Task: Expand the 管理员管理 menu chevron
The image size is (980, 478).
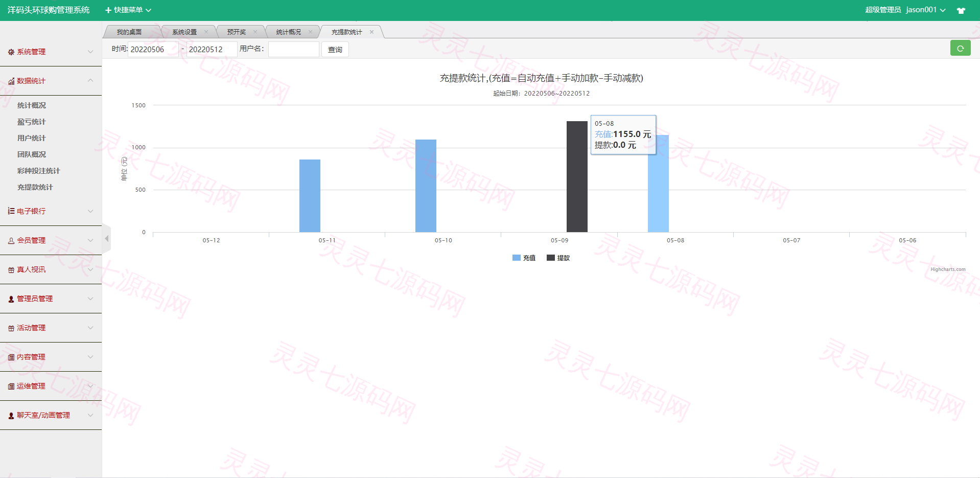Action: point(90,299)
